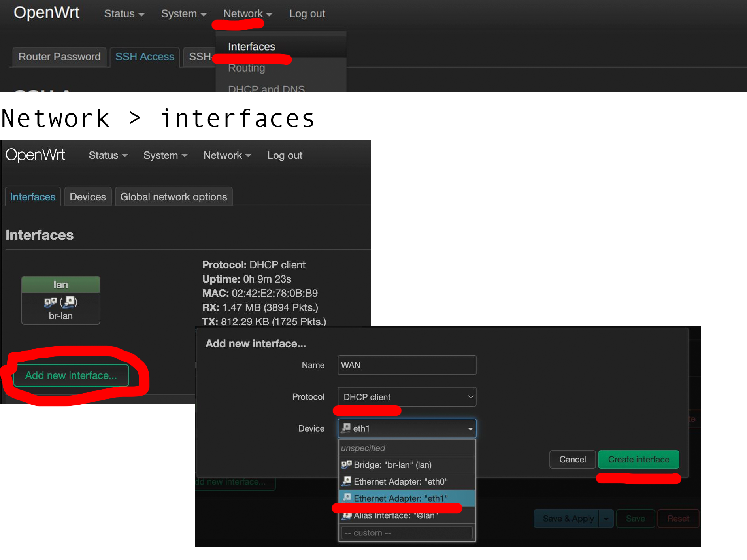Click the Add new interface... button on the Interfaces page
The image size is (747, 560).
point(71,375)
